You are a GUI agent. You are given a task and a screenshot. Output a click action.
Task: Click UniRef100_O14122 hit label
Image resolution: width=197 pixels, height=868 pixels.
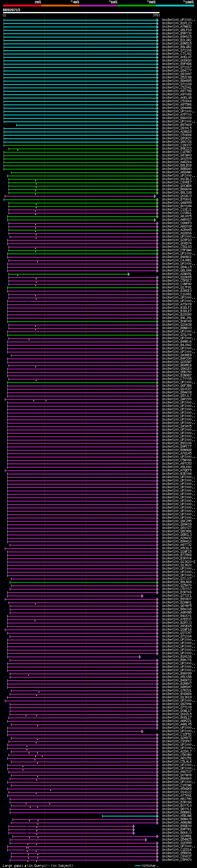177,792
